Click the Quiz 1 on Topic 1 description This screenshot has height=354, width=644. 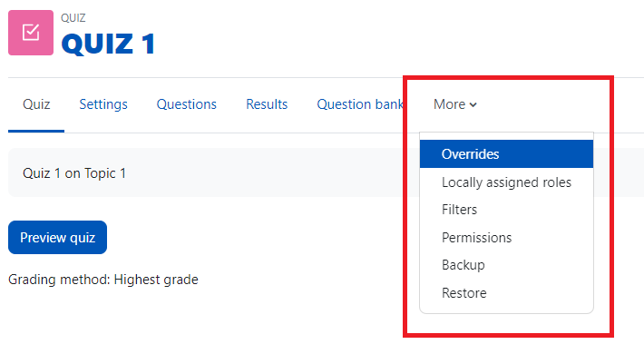click(74, 173)
